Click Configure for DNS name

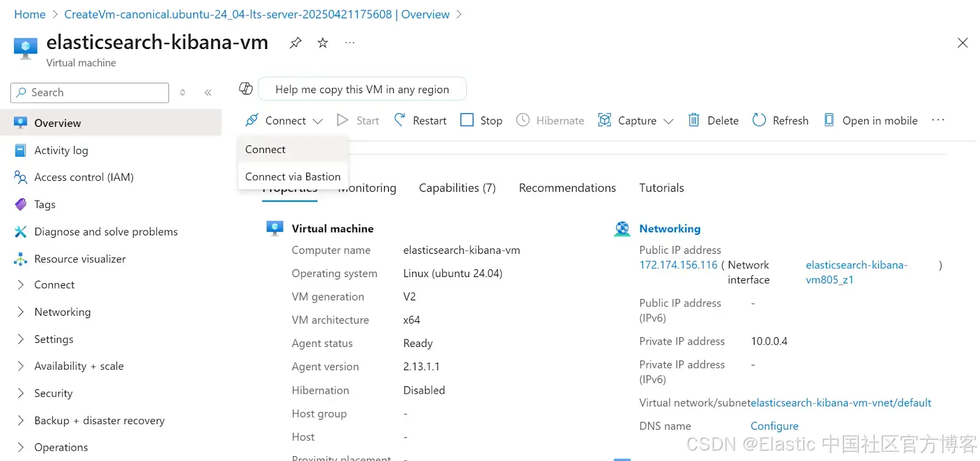774,426
